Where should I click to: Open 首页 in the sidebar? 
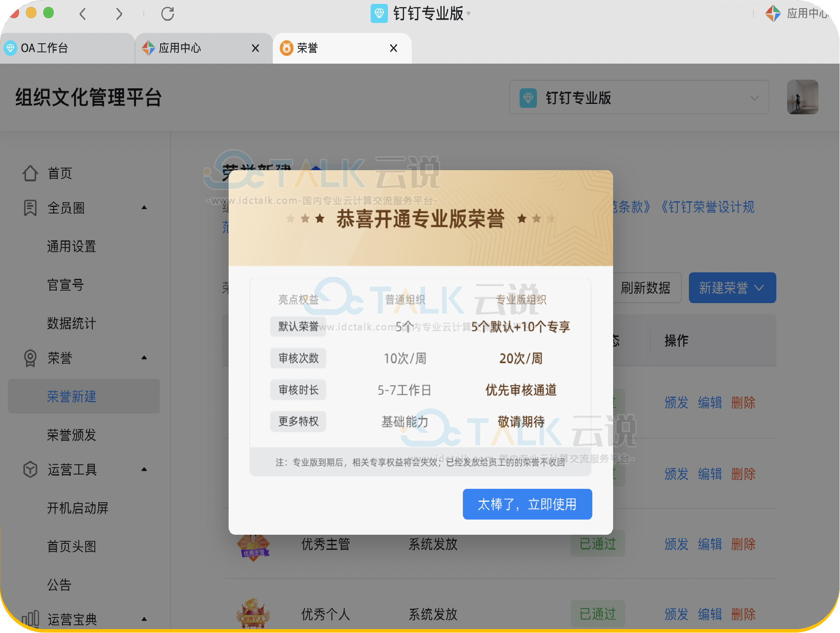[x=60, y=174]
